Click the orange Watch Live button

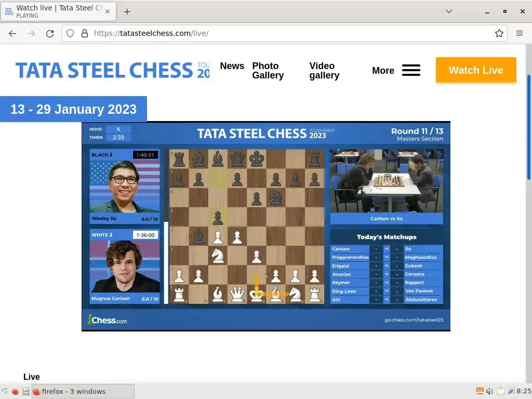476,70
